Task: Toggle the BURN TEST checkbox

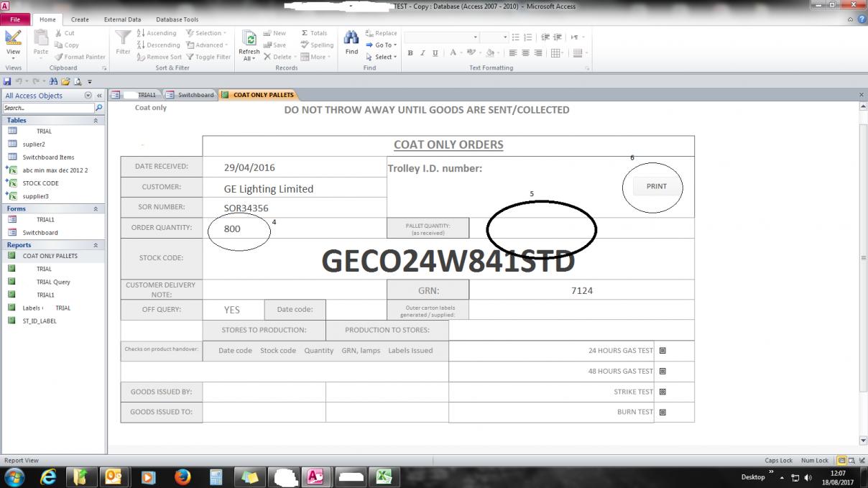Action: (662, 413)
